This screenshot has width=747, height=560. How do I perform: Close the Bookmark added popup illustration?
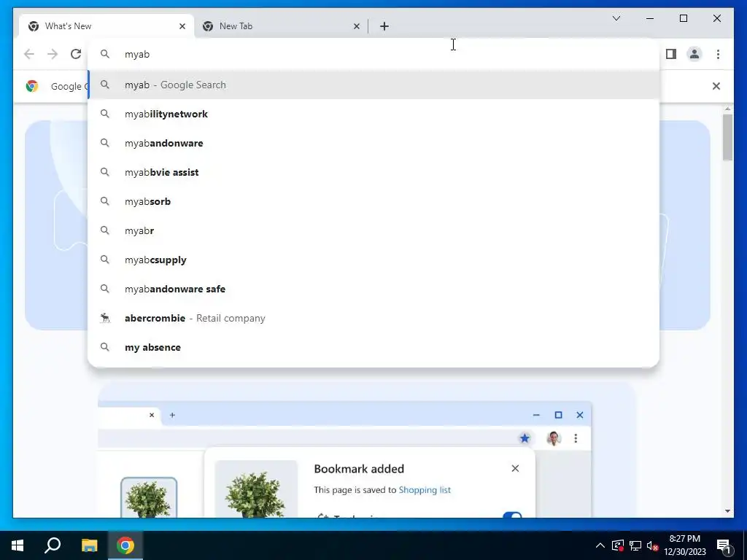(515, 469)
